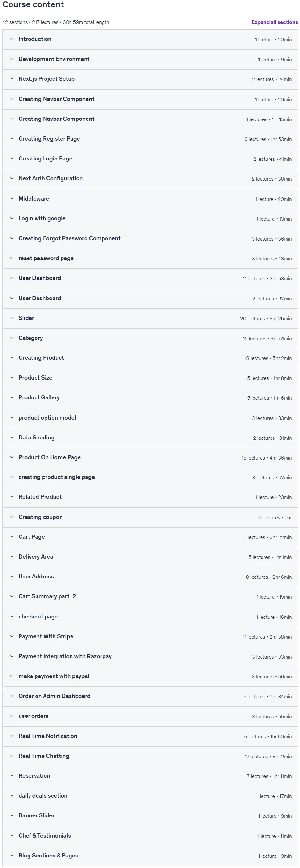Expand the Login with google section

click(150, 219)
